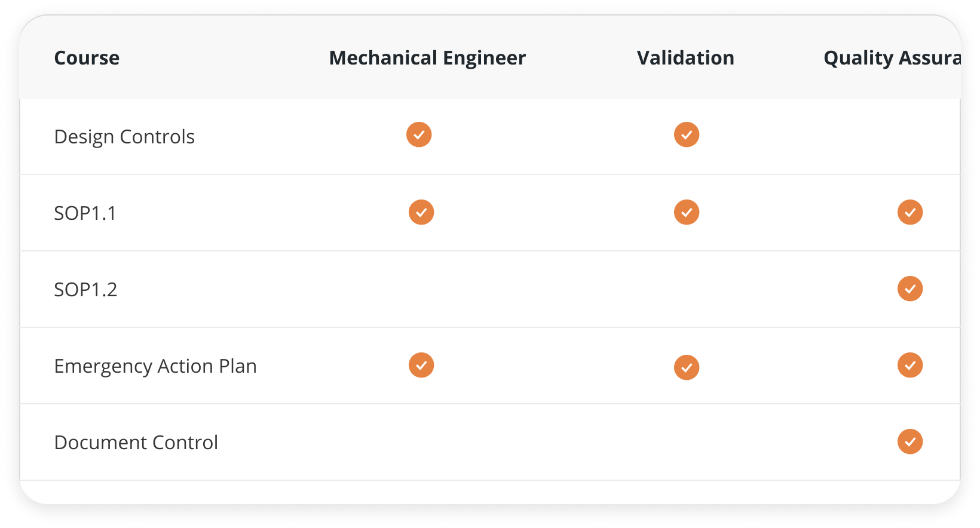Viewport: 980px width, 528px height.
Task: Open the Emergency Action Plan course
Action: (155, 366)
